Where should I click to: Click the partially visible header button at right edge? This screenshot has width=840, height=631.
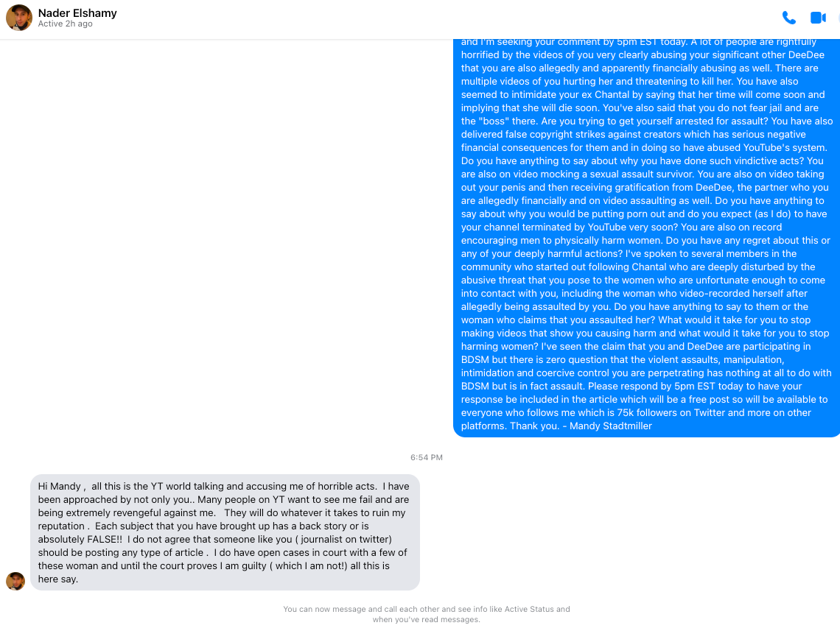pos(839,18)
